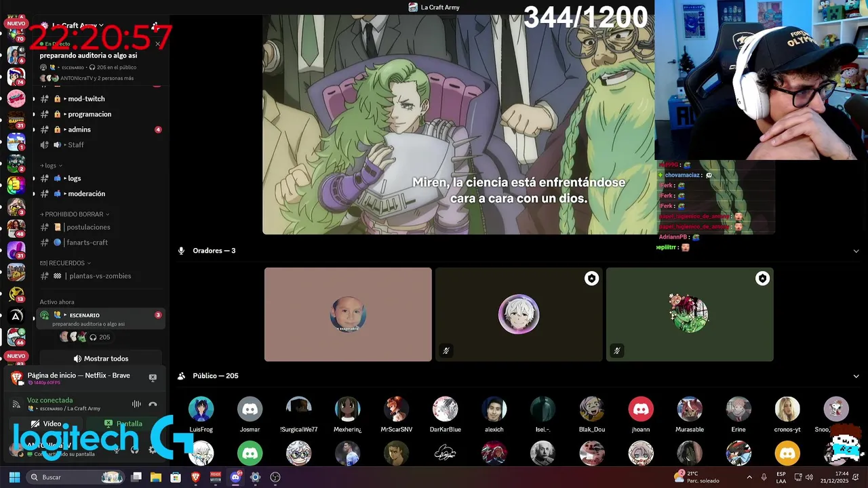Open Brave browser from taskbar
The width and height of the screenshot is (868, 488).
click(196, 477)
